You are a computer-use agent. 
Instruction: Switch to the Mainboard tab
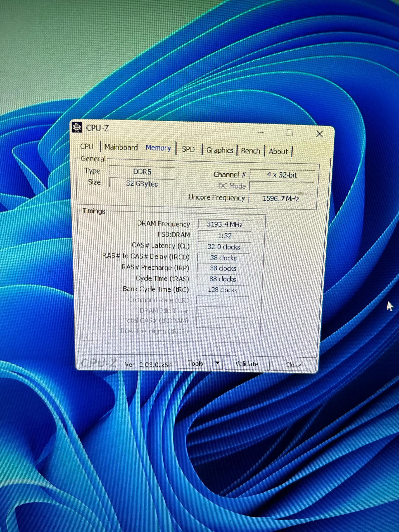[121, 147]
